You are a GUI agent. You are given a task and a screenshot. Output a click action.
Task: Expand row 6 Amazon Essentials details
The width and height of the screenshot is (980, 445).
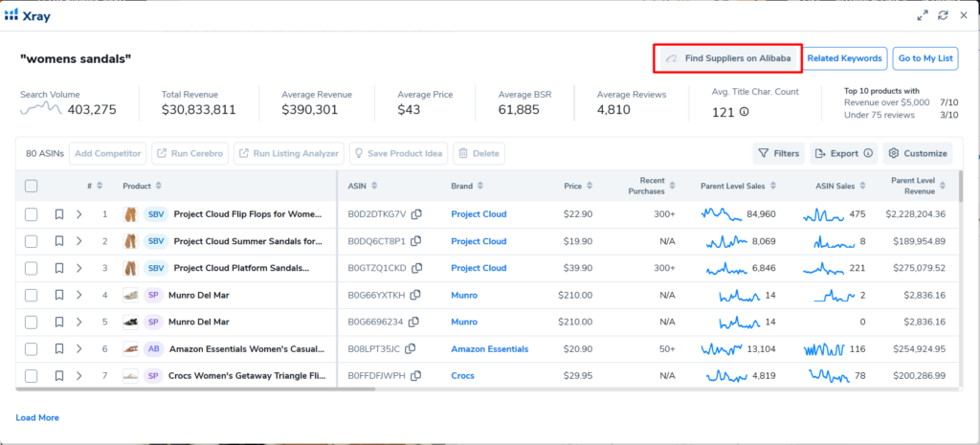pyautogui.click(x=79, y=348)
